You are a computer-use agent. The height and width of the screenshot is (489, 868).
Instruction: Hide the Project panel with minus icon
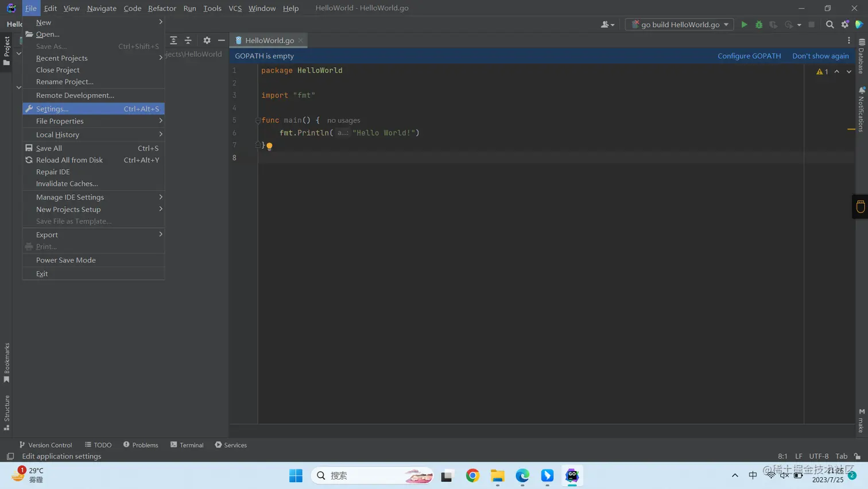[222, 40]
